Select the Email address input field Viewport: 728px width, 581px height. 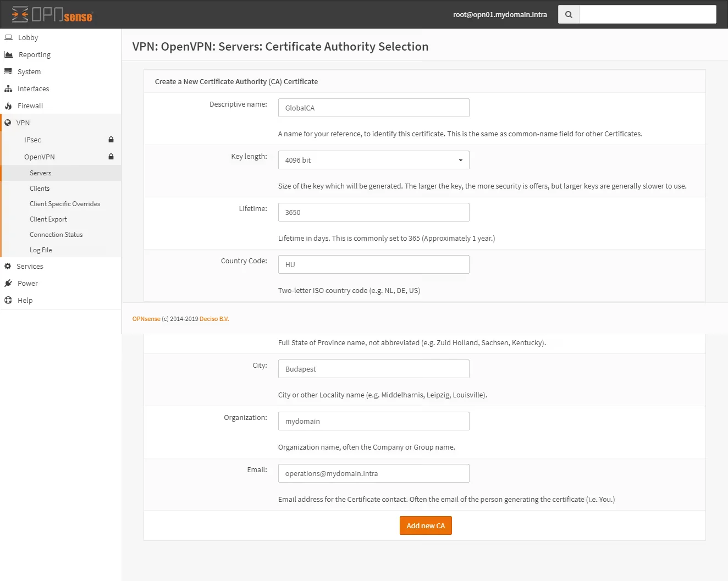pyautogui.click(x=373, y=473)
